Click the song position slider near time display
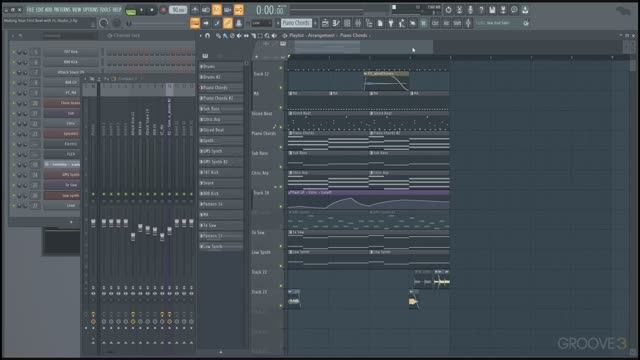The width and height of the screenshot is (640, 360). coord(327,10)
